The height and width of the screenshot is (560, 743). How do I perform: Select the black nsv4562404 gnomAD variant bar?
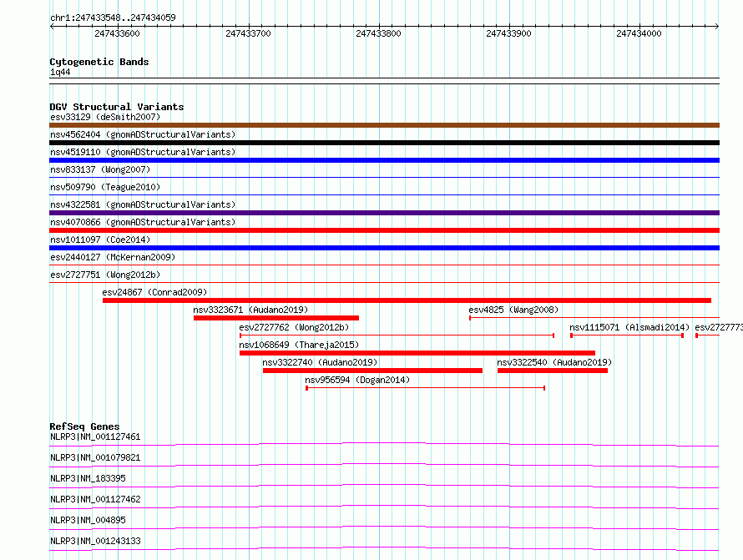point(384,143)
